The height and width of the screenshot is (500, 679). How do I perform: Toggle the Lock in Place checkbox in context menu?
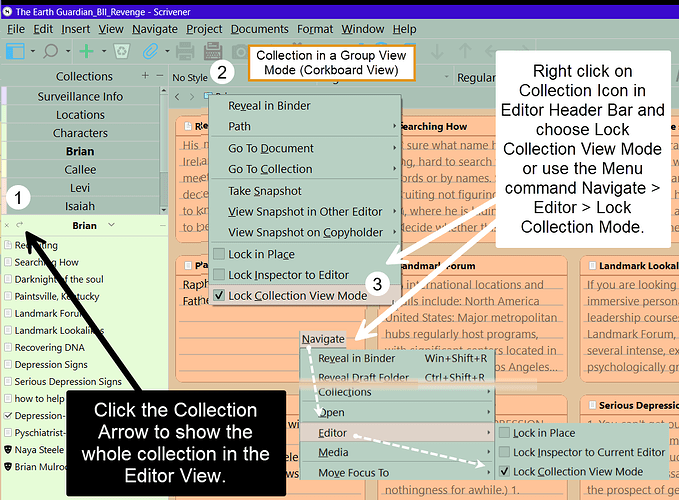(219, 254)
